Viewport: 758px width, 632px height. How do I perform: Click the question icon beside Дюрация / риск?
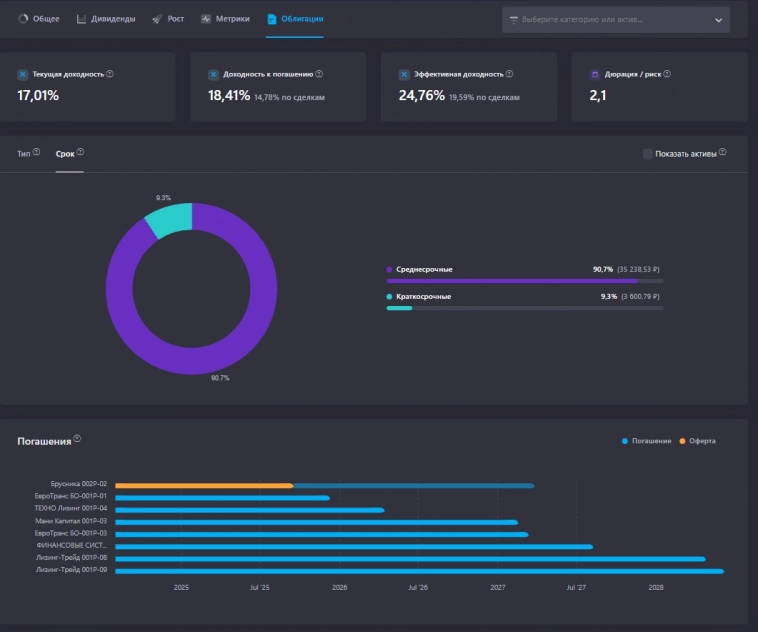667,74
